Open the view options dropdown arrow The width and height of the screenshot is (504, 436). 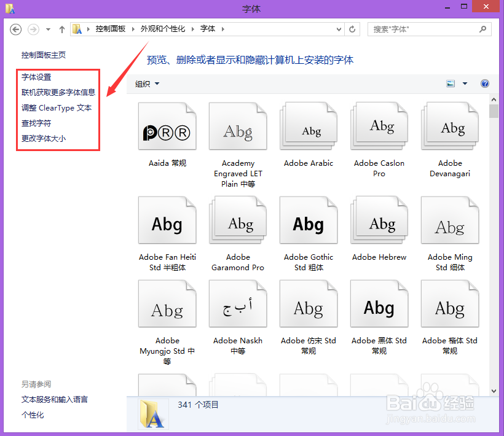point(465,84)
